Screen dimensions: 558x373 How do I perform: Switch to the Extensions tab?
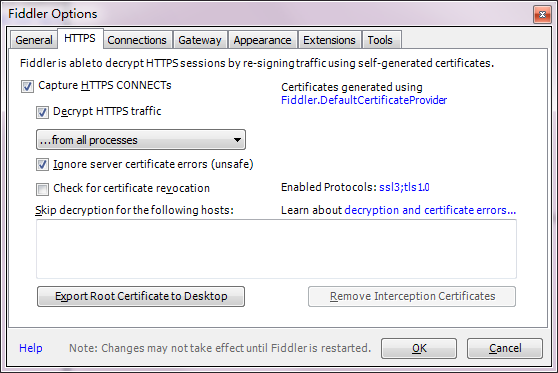click(330, 40)
